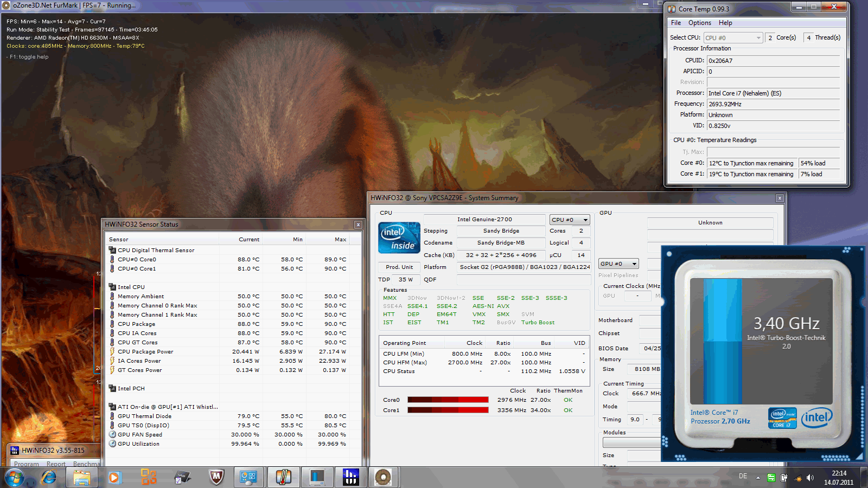
Task: Open the Windows Start orb
Action: (15, 477)
